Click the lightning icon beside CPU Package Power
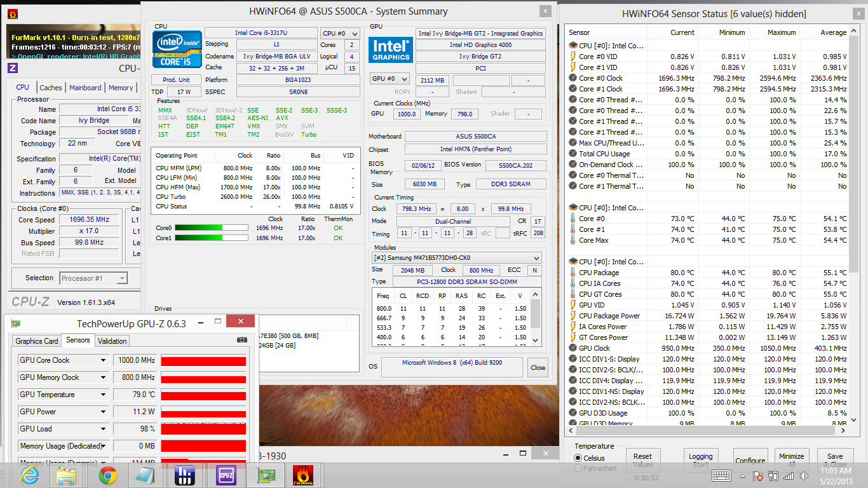 pos(572,316)
